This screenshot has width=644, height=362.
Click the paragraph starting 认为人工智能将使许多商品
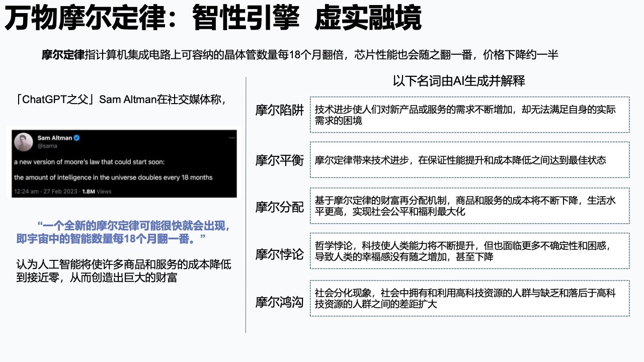point(124,270)
